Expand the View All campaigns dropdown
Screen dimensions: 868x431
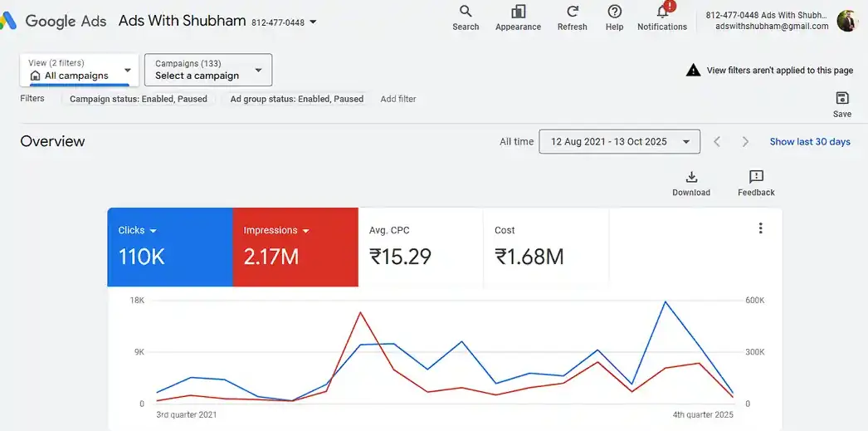pyautogui.click(x=79, y=70)
